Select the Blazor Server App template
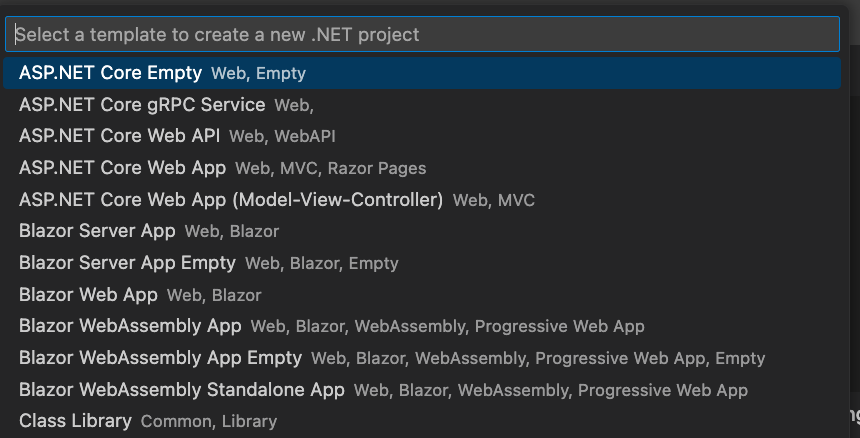860x438 pixels. point(97,231)
